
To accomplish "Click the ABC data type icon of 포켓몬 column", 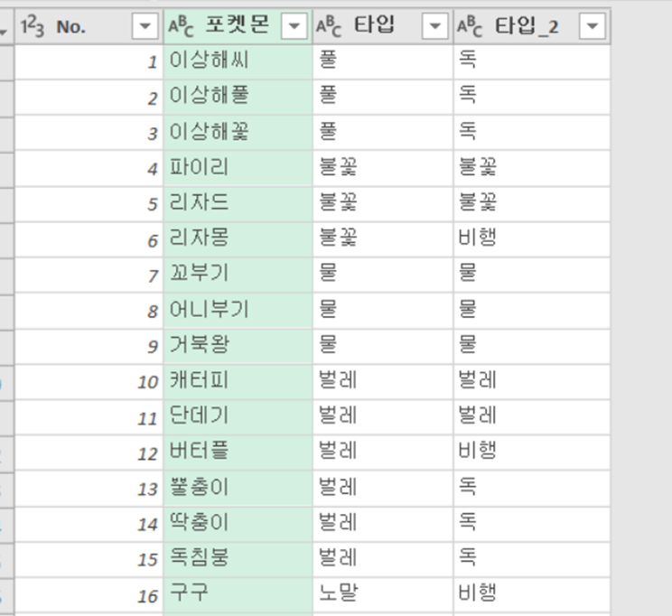I will click(x=181, y=27).
